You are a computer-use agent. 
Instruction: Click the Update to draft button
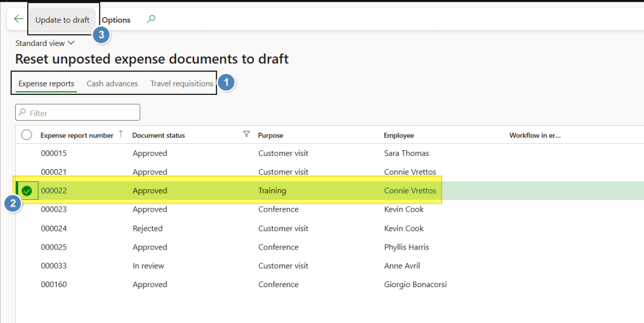pyautogui.click(x=62, y=19)
